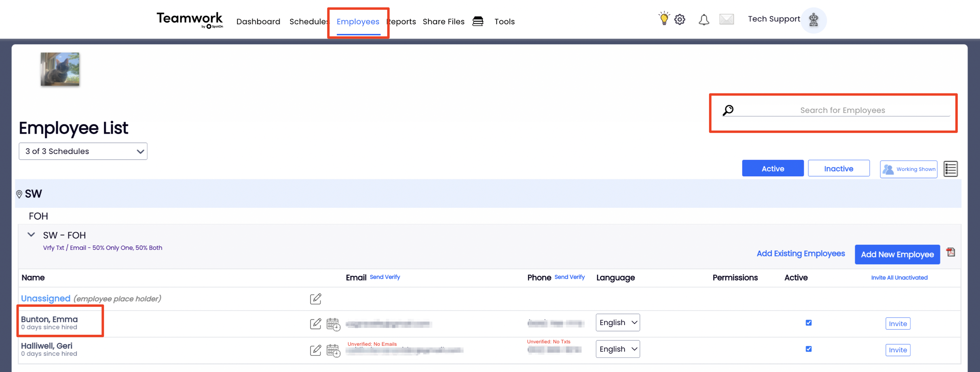Click the Tech Support robot avatar
This screenshot has width=980, height=372.
coord(813,20)
